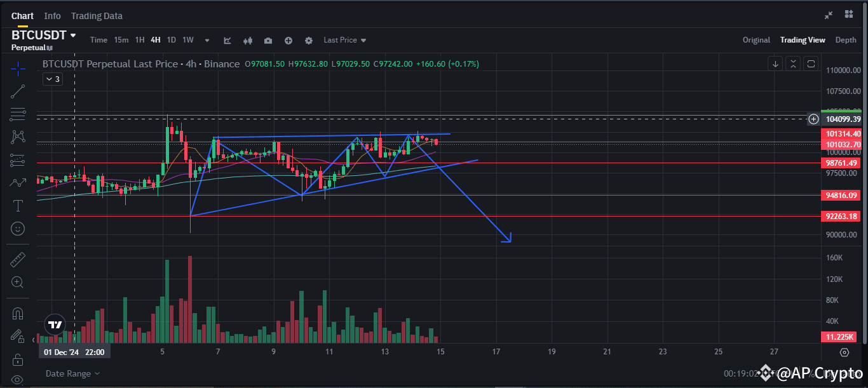This screenshot has width=868, height=388.
Task: Click the 101314.40 price label
Action: coord(841,134)
